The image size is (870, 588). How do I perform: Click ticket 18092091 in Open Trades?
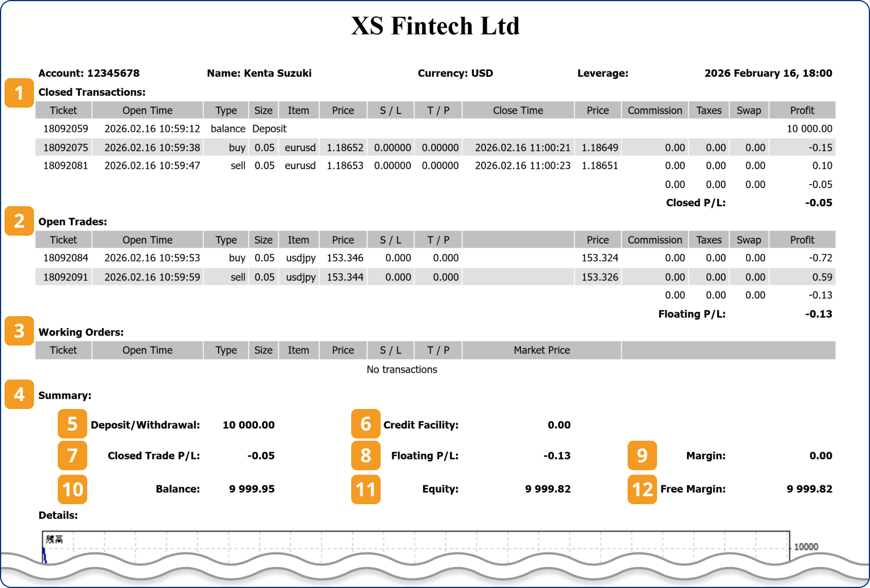[x=66, y=277]
